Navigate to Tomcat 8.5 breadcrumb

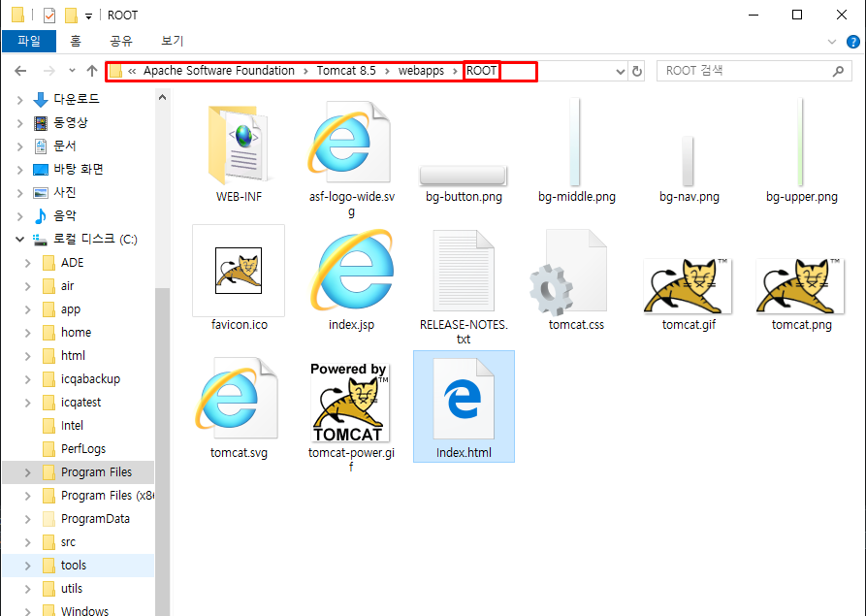coord(346,71)
